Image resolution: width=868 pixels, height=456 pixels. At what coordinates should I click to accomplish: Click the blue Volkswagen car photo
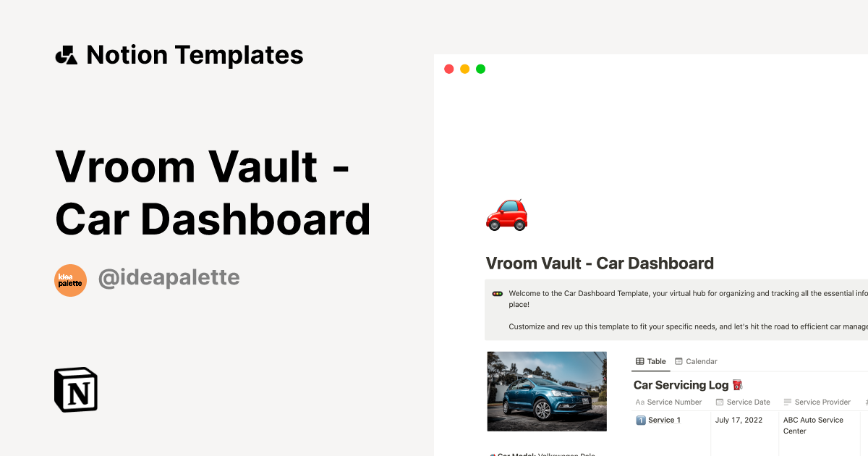pyautogui.click(x=547, y=391)
